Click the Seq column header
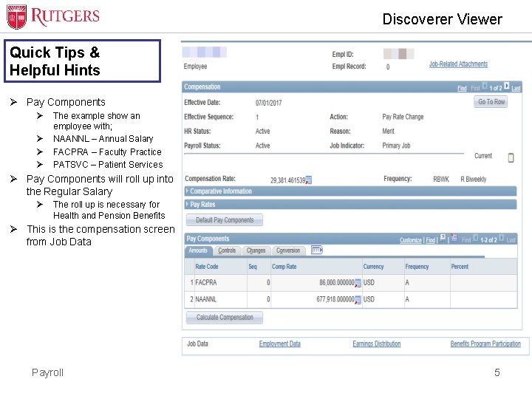This screenshot has height=399, width=532. pos(253,267)
